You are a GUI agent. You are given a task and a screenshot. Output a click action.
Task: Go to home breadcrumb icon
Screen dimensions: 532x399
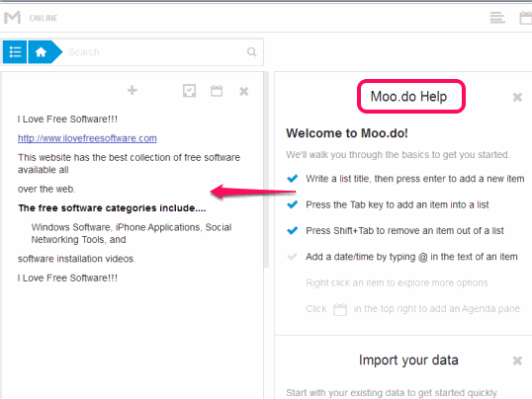pyautogui.click(x=42, y=52)
